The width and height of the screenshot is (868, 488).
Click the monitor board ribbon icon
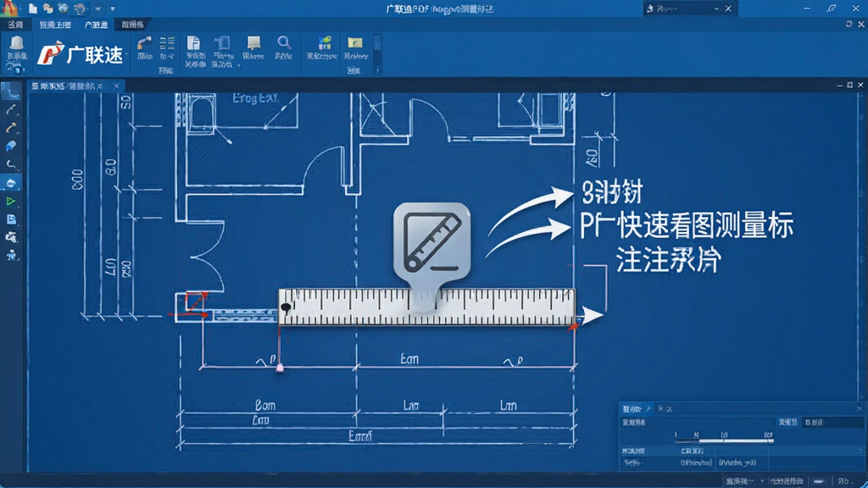pyautogui.click(x=253, y=43)
